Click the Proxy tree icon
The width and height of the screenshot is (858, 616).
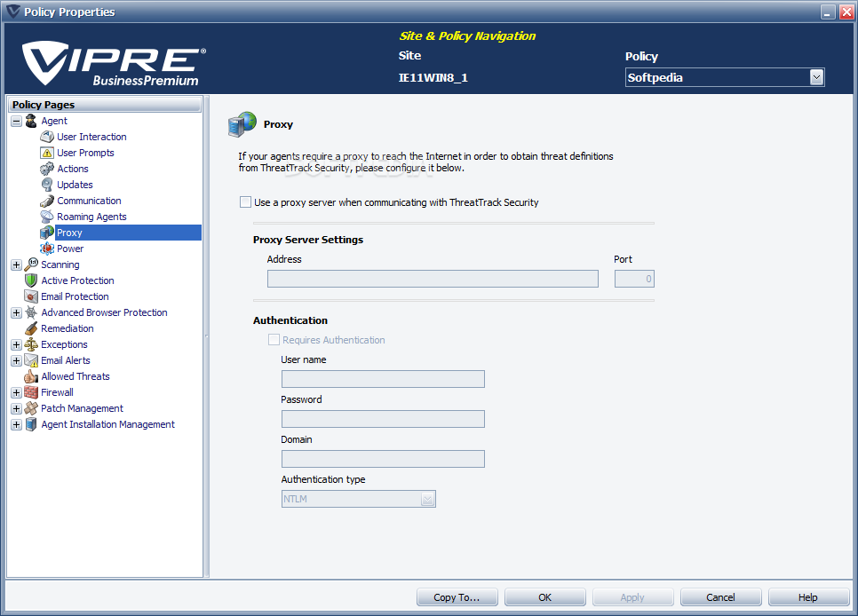click(47, 233)
